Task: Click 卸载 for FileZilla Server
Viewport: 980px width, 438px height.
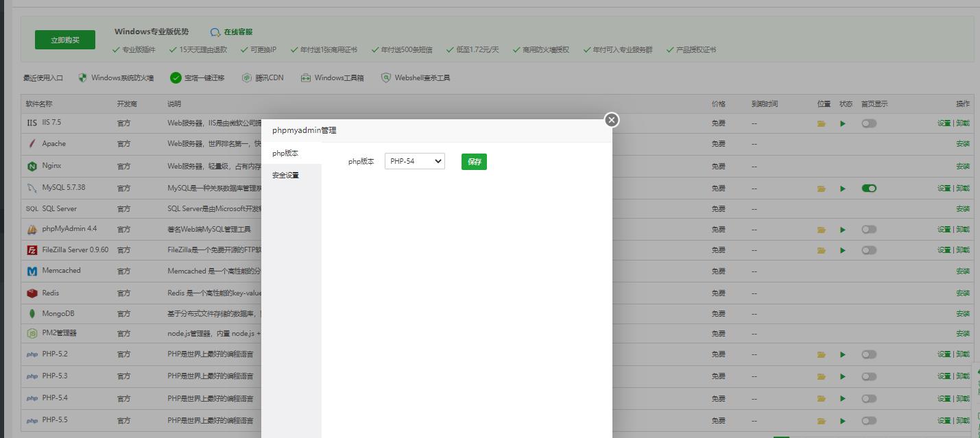Action: click(x=963, y=251)
